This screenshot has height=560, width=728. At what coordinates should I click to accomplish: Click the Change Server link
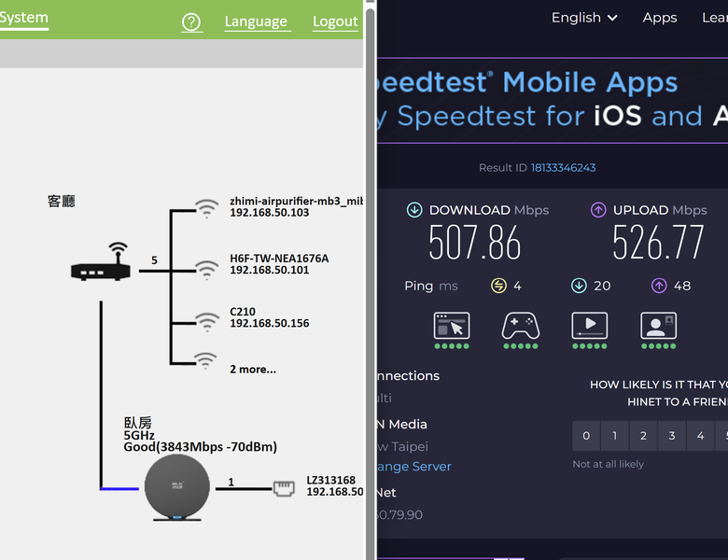coord(414,467)
